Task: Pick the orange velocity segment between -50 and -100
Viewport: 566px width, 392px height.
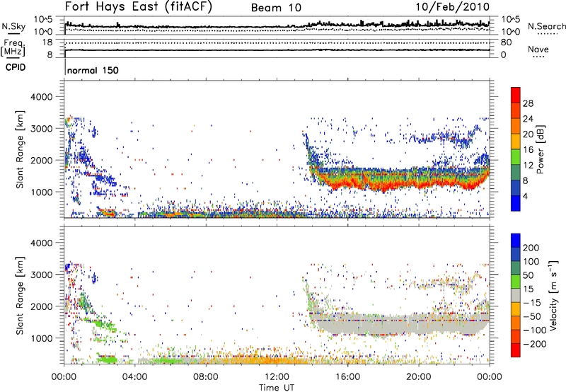Action: click(516, 323)
